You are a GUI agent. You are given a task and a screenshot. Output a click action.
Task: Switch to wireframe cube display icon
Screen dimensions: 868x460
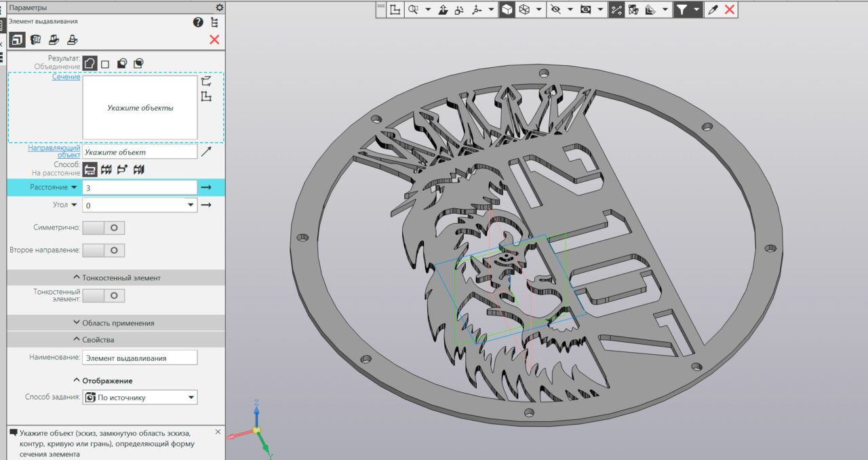[524, 9]
